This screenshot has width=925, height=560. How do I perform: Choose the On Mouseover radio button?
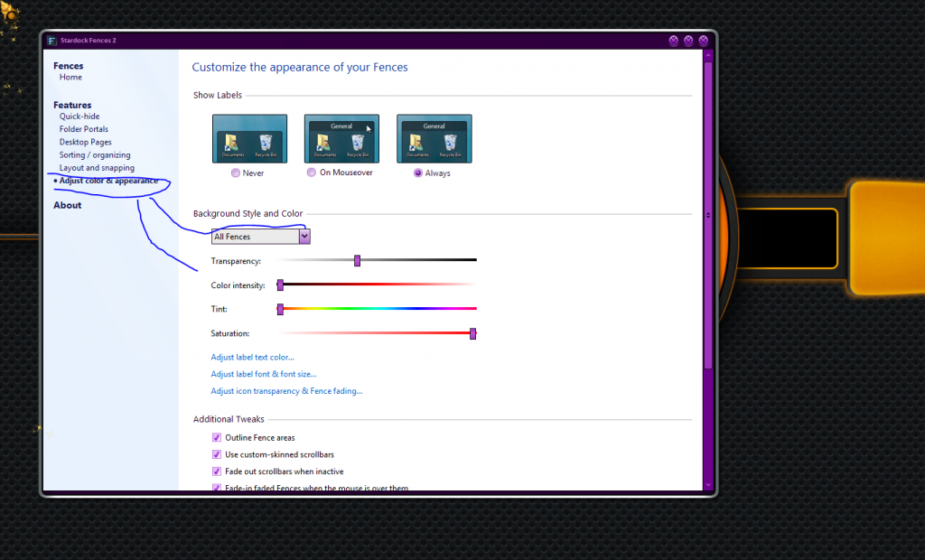click(x=312, y=173)
